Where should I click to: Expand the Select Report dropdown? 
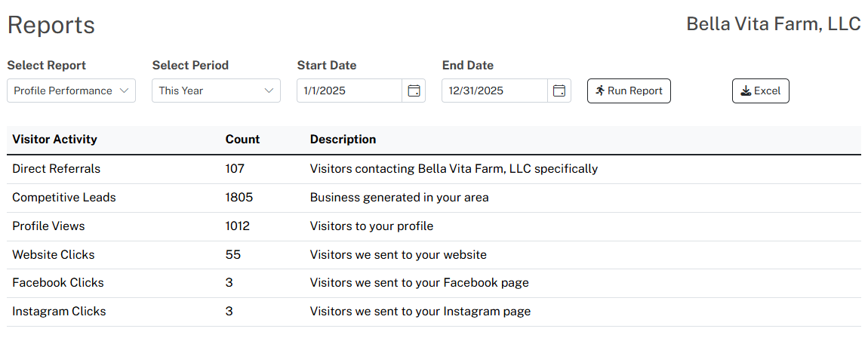point(72,91)
